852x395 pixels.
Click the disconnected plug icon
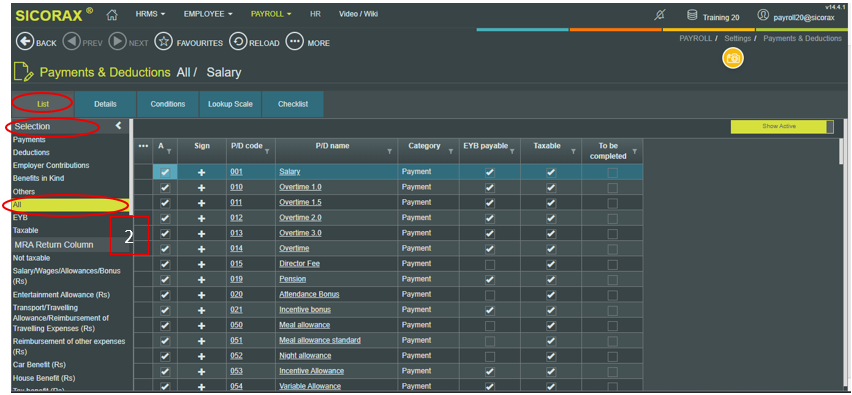tap(659, 16)
